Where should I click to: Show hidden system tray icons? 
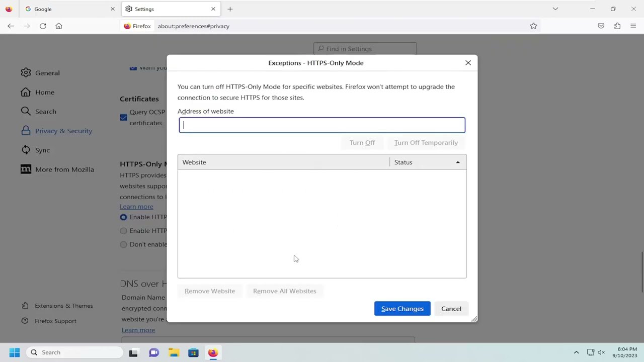[576, 352]
